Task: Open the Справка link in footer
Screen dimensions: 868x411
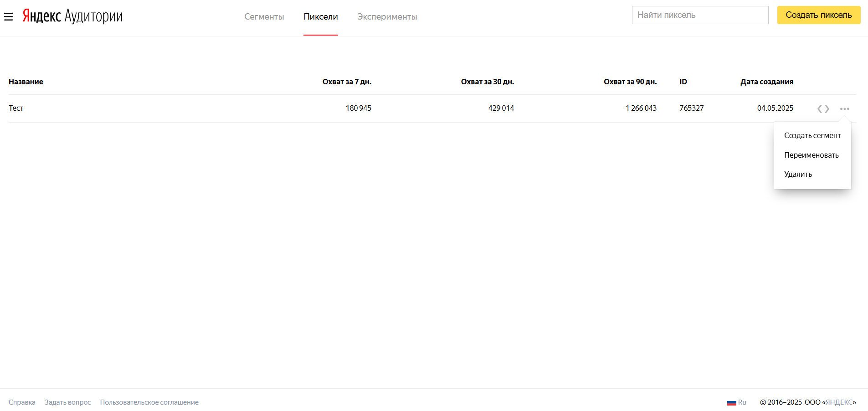Action: click(x=22, y=402)
